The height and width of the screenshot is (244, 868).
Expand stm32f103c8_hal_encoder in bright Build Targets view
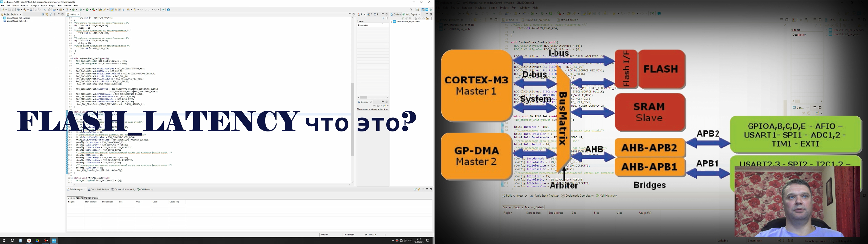pyautogui.click(x=392, y=22)
